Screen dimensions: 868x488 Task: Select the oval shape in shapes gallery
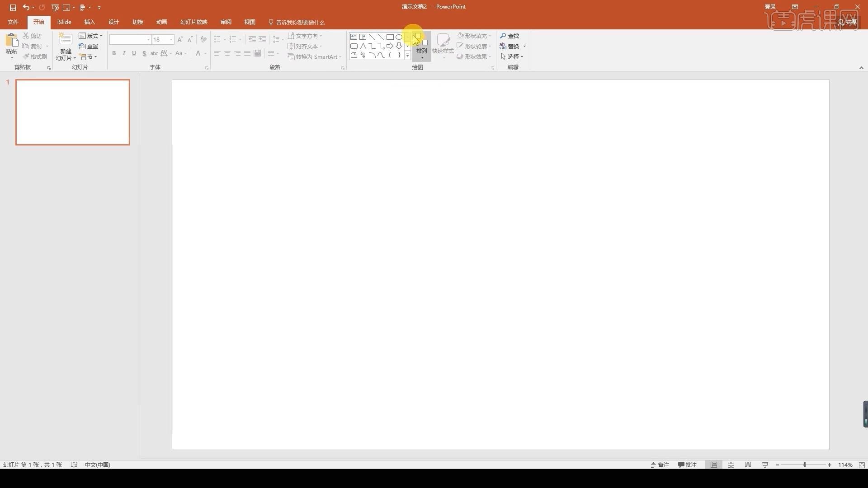(399, 37)
